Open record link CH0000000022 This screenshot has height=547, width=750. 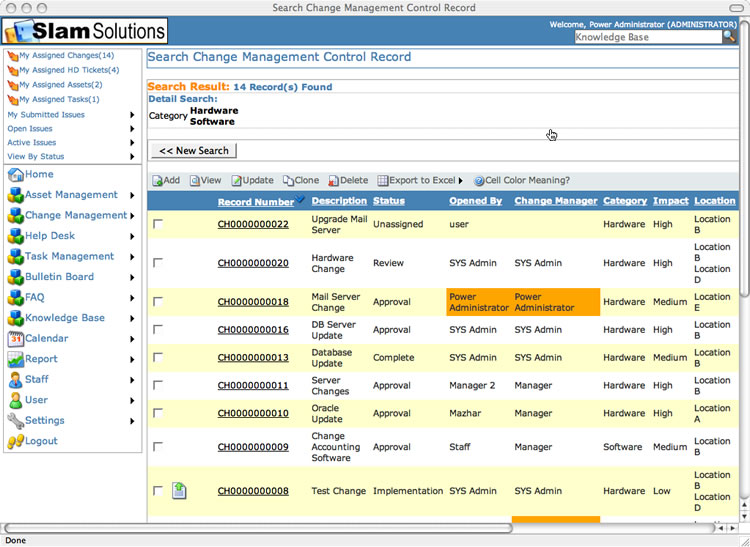coord(253,224)
